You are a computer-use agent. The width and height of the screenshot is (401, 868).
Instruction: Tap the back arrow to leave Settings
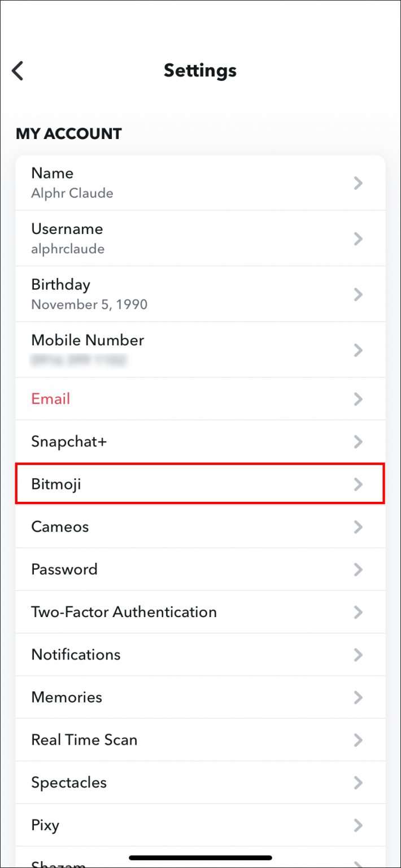coord(18,70)
